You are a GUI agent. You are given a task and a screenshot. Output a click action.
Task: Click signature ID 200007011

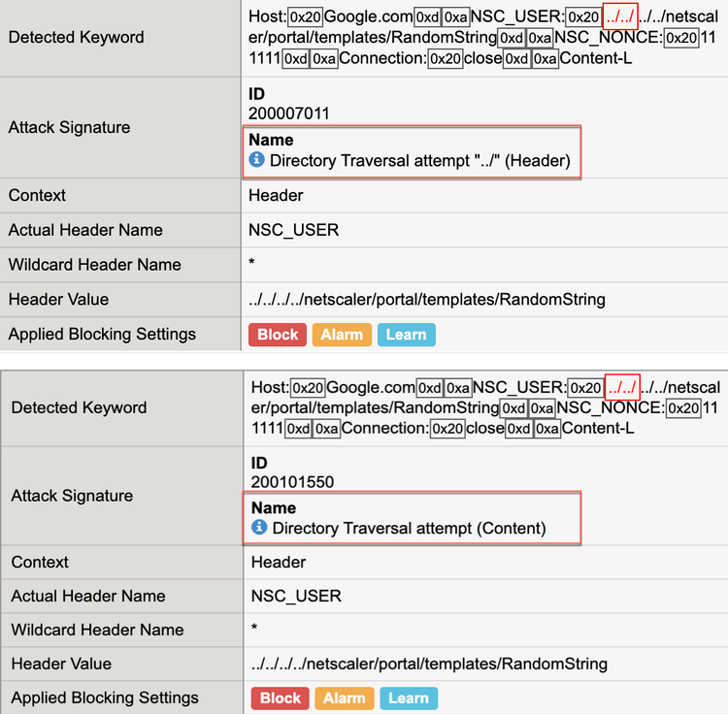[289, 114]
